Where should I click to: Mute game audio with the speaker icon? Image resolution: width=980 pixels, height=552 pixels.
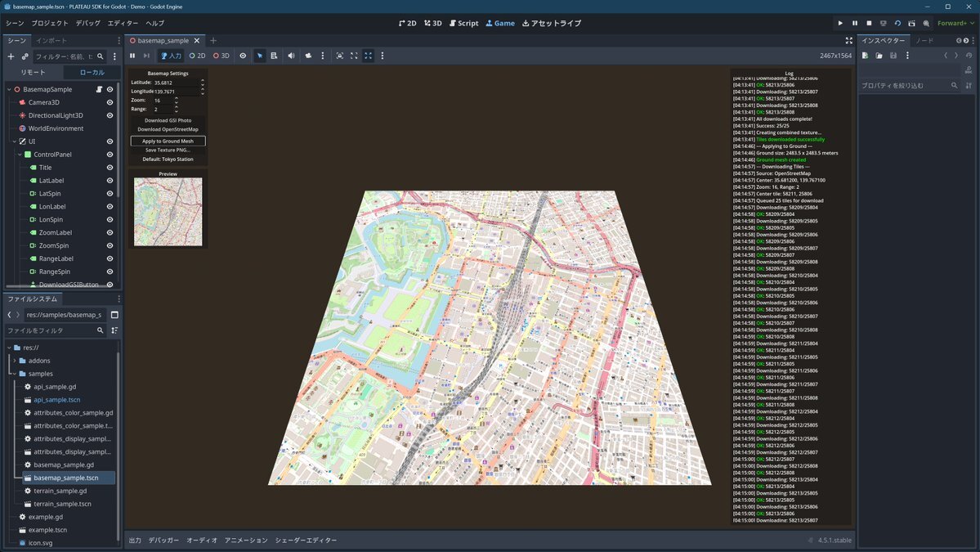[292, 56]
